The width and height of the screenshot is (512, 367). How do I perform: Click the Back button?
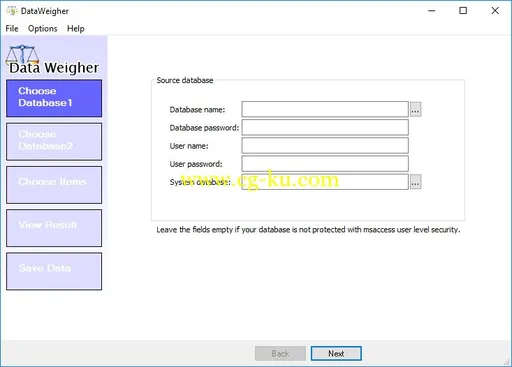[x=280, y=353]
